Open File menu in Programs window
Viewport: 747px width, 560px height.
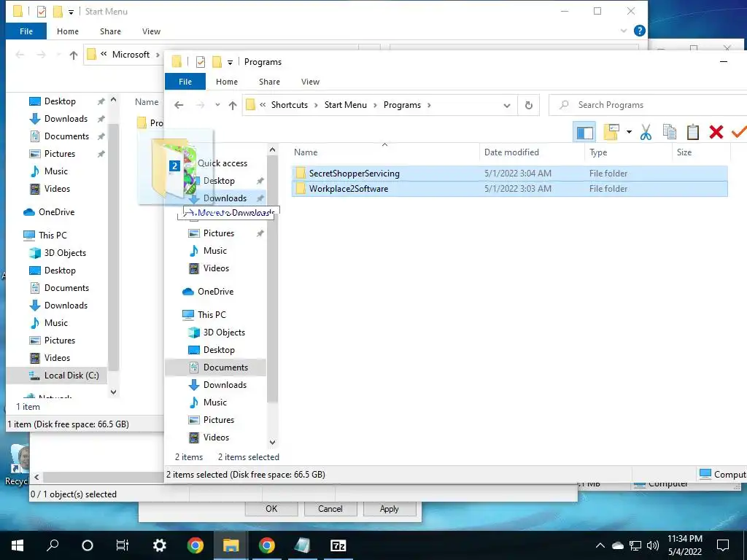coord(185,82)
